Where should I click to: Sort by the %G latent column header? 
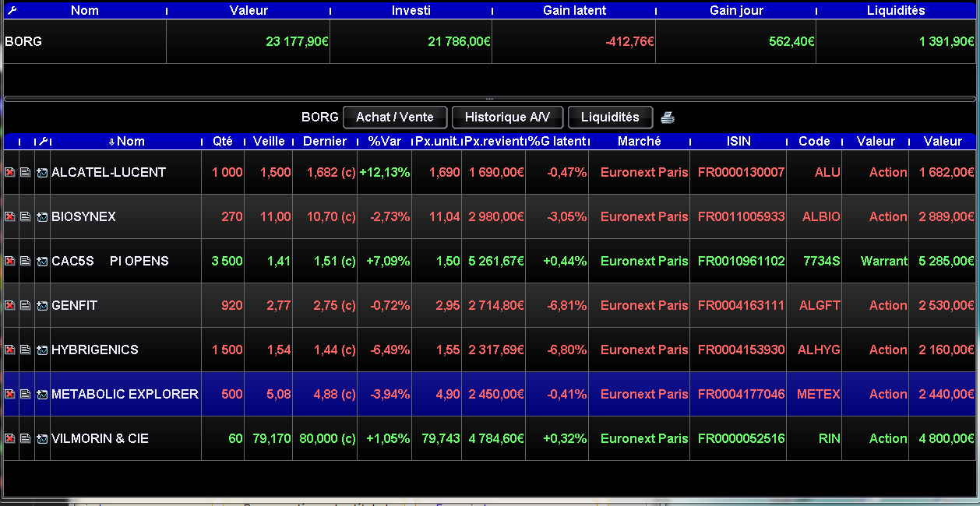pyautogui.click(x=557, y=141)
